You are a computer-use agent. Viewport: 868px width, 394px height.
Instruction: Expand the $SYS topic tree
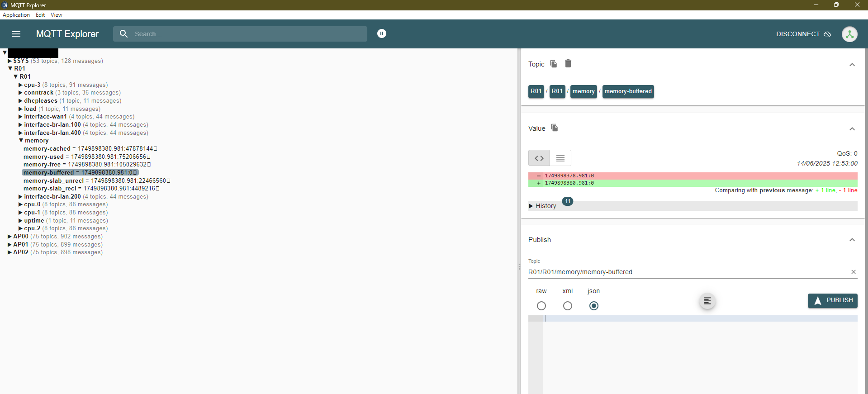tap(9, 61)
